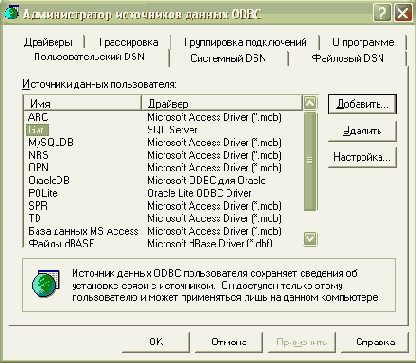
Task: Click the Отмена button
Action: 229,342
